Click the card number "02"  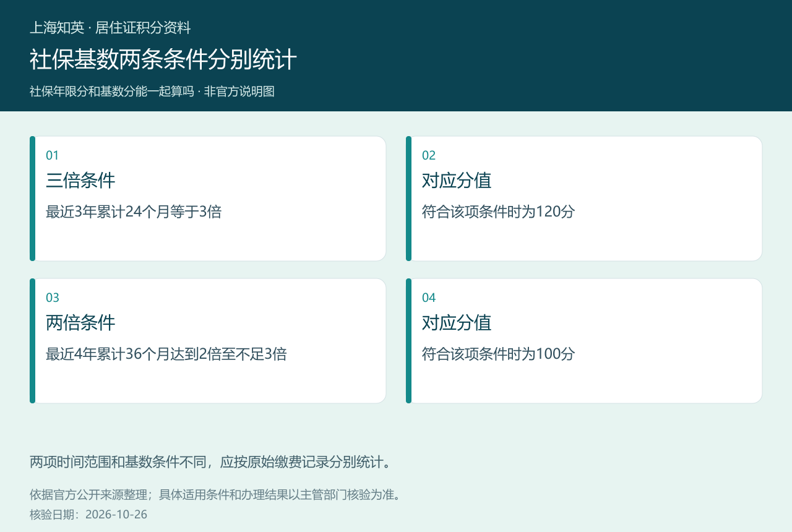[429, 155]
